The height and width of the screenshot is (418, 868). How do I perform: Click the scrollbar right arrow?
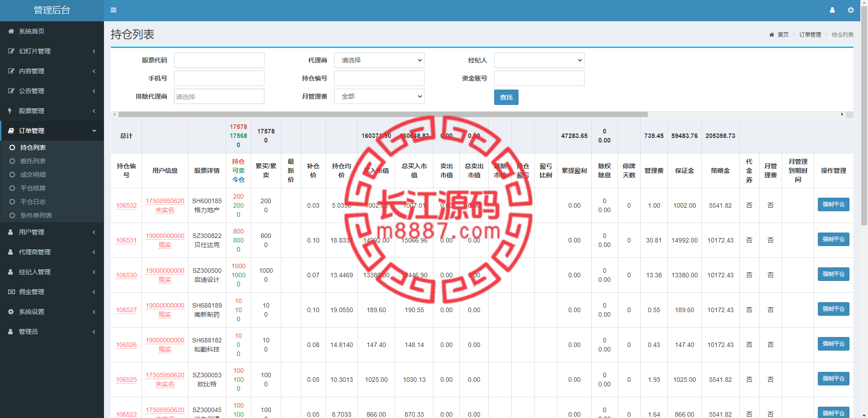tap(842, 114)
